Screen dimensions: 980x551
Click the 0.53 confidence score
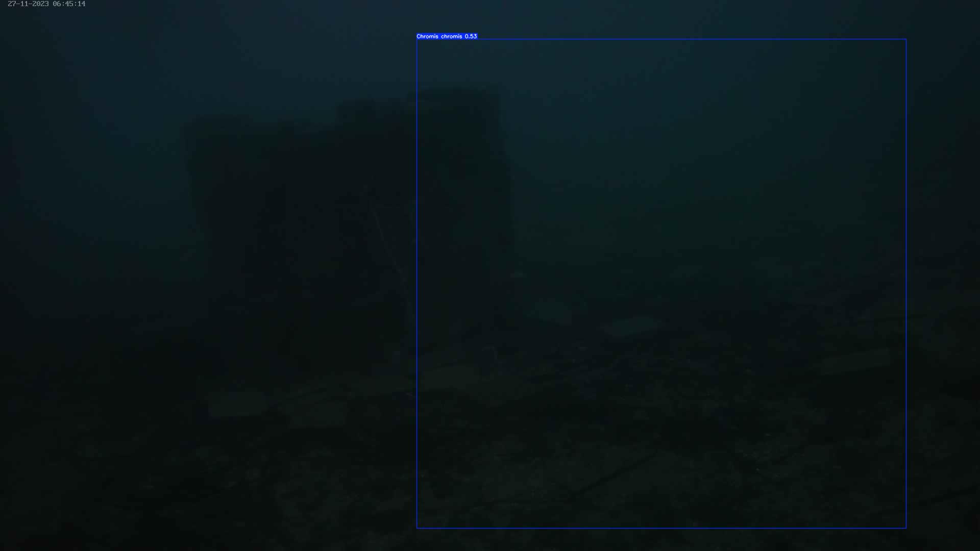(471, 36)
